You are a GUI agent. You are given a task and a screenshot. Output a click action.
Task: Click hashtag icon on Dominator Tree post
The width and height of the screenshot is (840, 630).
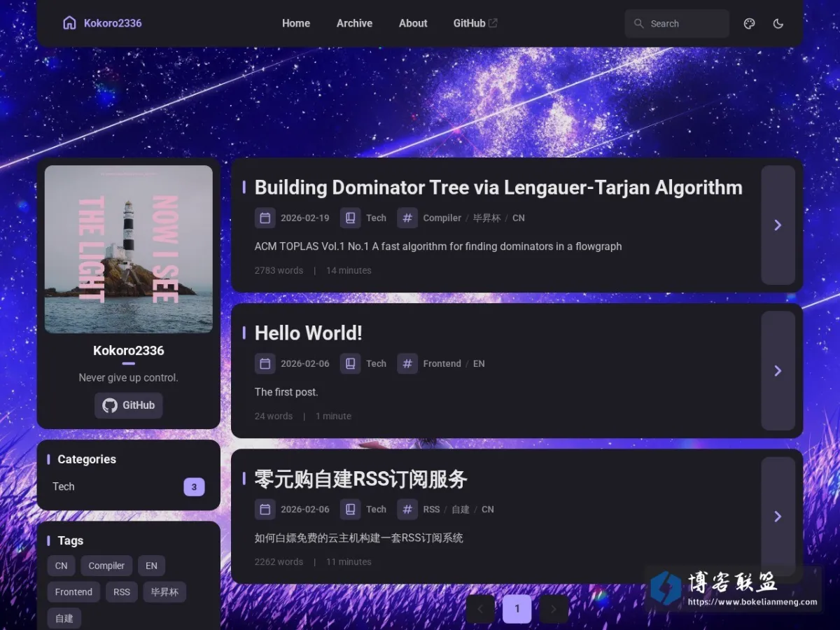pyautogui.click(x=407, y=218)
